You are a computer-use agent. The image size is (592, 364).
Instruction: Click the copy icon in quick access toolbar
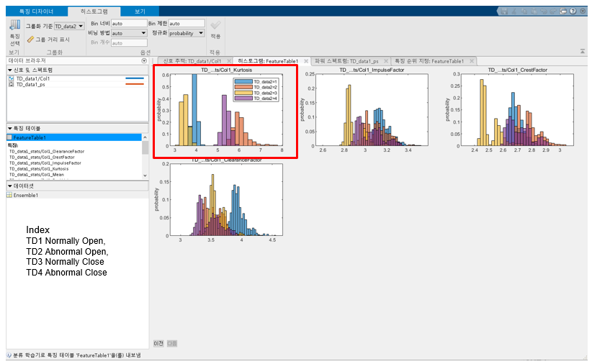(x=524, y=12)
